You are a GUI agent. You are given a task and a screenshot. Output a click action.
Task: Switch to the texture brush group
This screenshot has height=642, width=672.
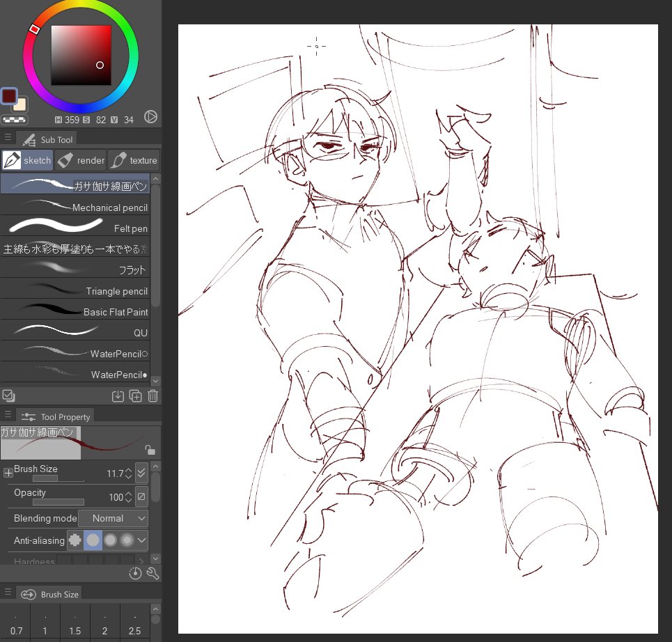pos(134,160)
